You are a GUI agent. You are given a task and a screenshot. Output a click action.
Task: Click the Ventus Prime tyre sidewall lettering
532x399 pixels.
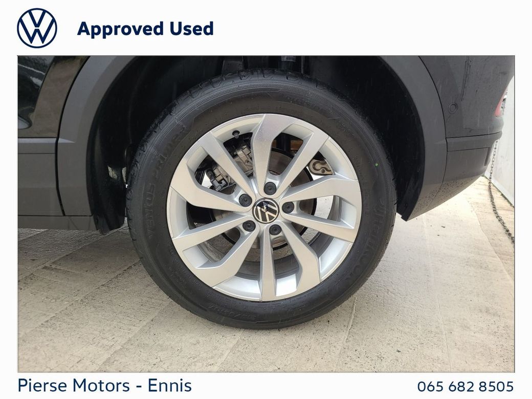(x=161, y=183)
